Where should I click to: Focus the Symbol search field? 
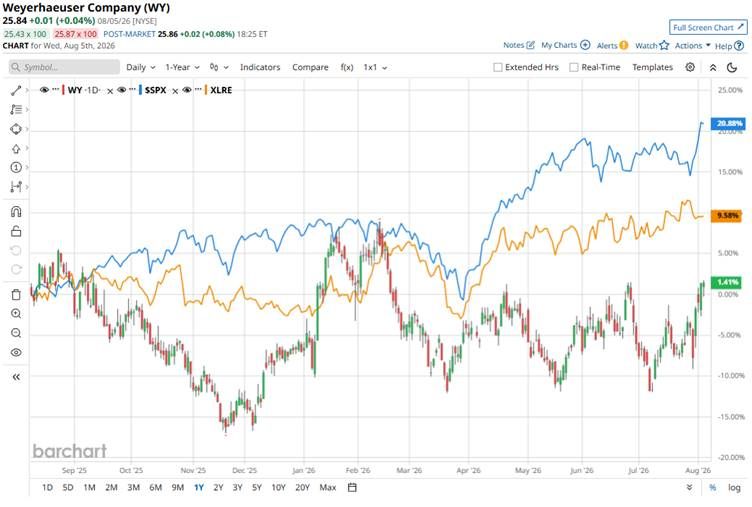[64, 67]
